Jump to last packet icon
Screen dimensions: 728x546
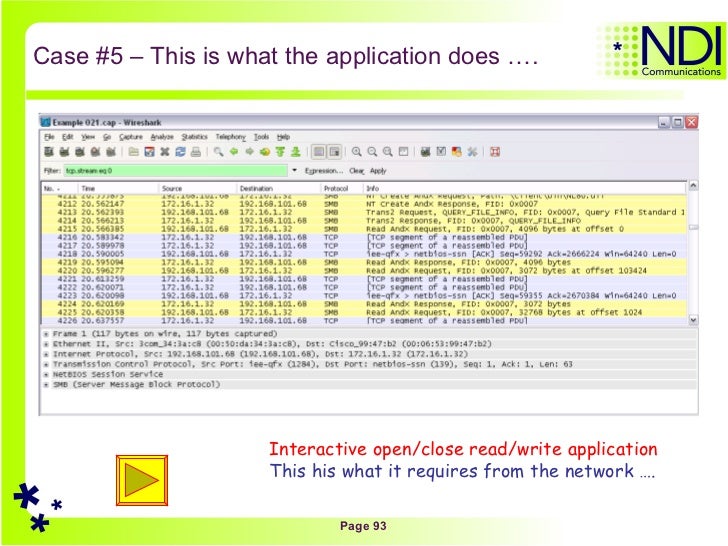click(x=296, y=152)
